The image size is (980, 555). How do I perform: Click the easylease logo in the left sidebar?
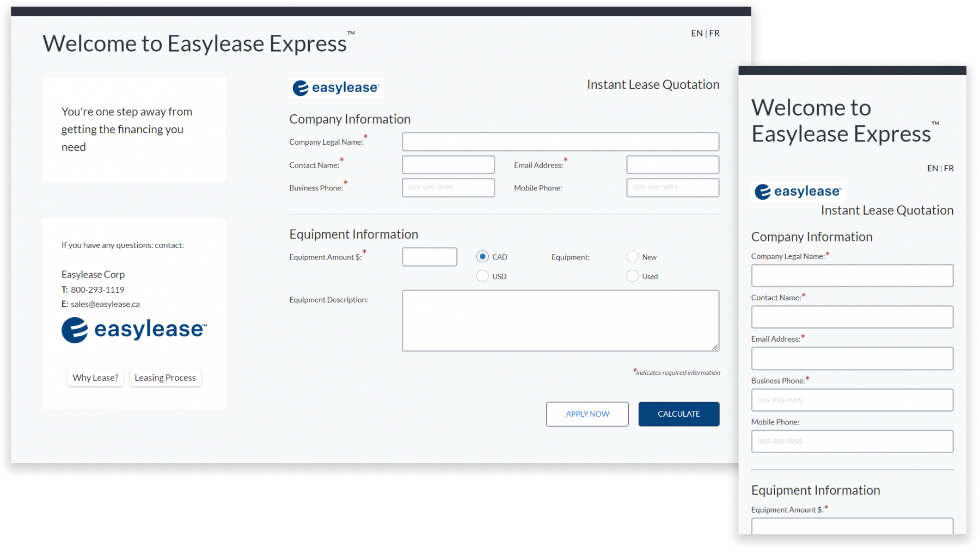(134, 329)
